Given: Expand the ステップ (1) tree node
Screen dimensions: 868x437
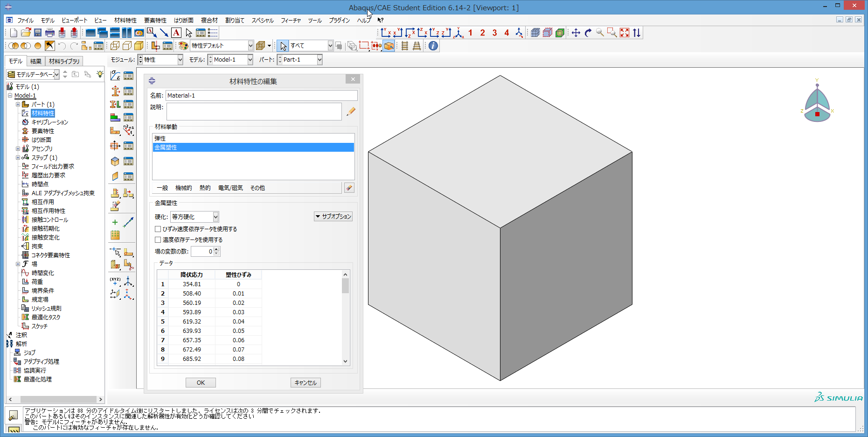Looking at the screenshot, I should pyautogui.click(x=18, y=158).
